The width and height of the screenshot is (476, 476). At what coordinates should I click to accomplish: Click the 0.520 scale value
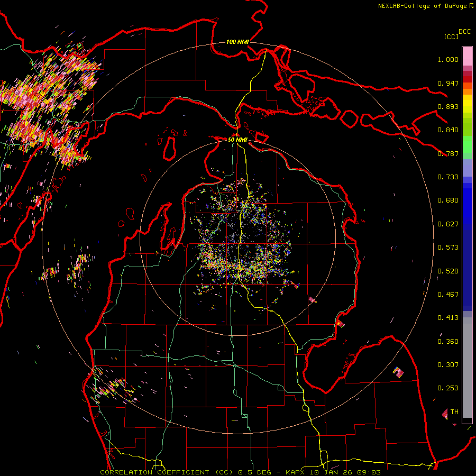(x=448, y=271)
